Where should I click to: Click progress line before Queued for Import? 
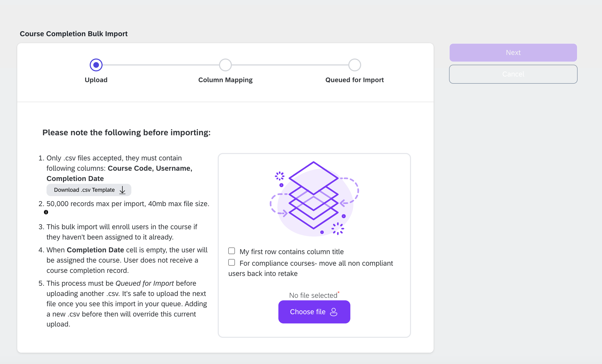tap(290, 65)
